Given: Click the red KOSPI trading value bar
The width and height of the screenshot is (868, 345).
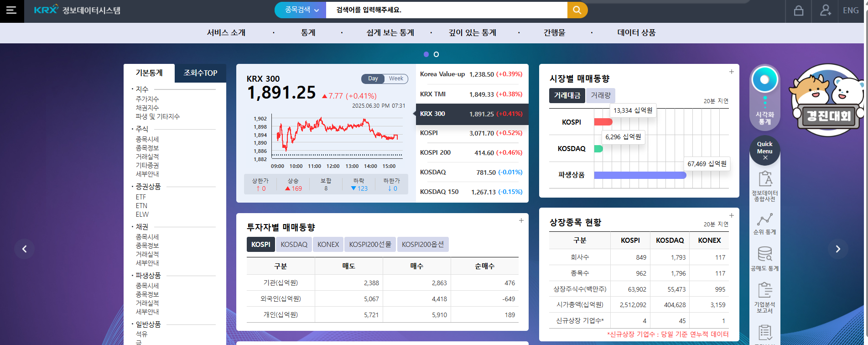Looking at the screenshot, I should (603, 122).
